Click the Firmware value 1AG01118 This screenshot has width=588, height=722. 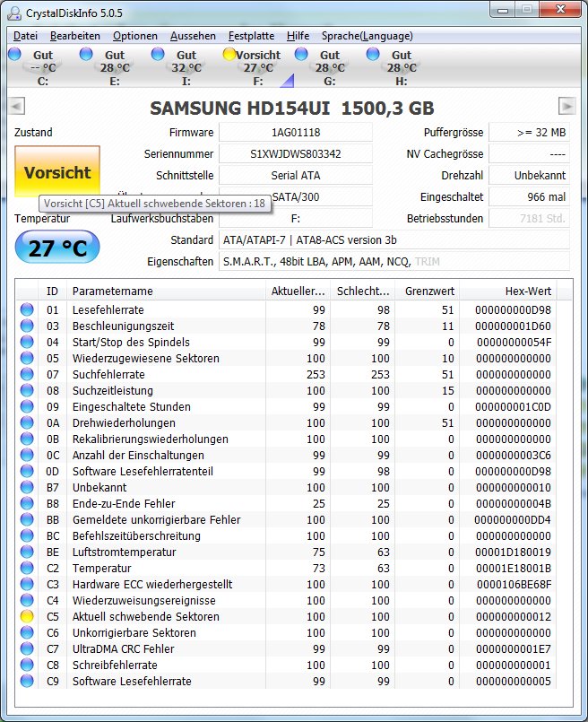click(296, 132)
